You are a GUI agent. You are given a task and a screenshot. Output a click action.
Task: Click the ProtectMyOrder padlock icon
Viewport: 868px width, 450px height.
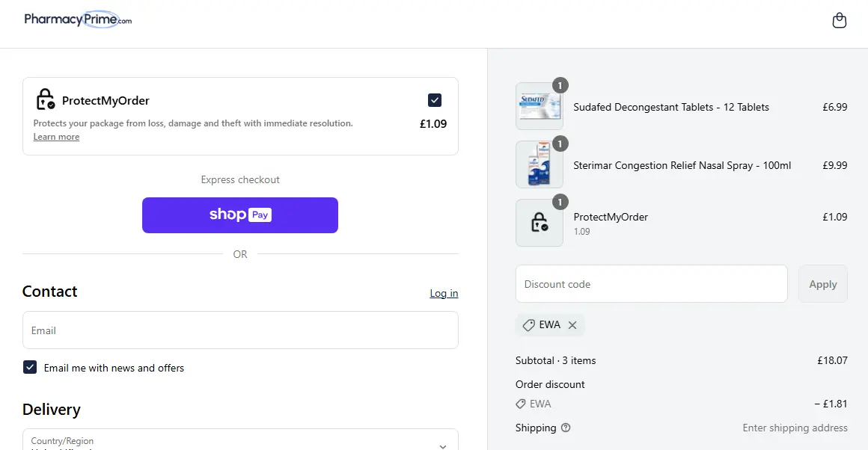tap(46, 99)
